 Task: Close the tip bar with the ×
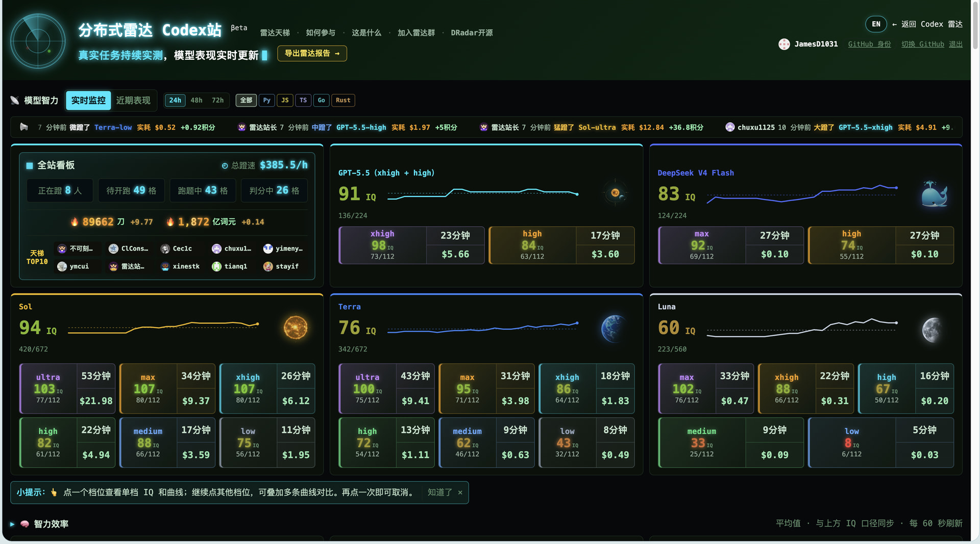(460, 492)
